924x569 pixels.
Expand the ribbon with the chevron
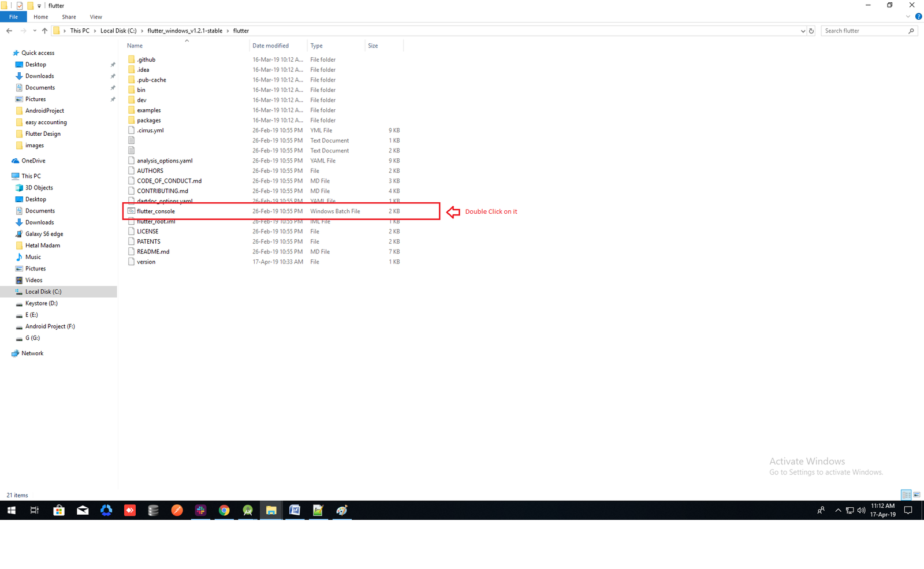(908, 17)
